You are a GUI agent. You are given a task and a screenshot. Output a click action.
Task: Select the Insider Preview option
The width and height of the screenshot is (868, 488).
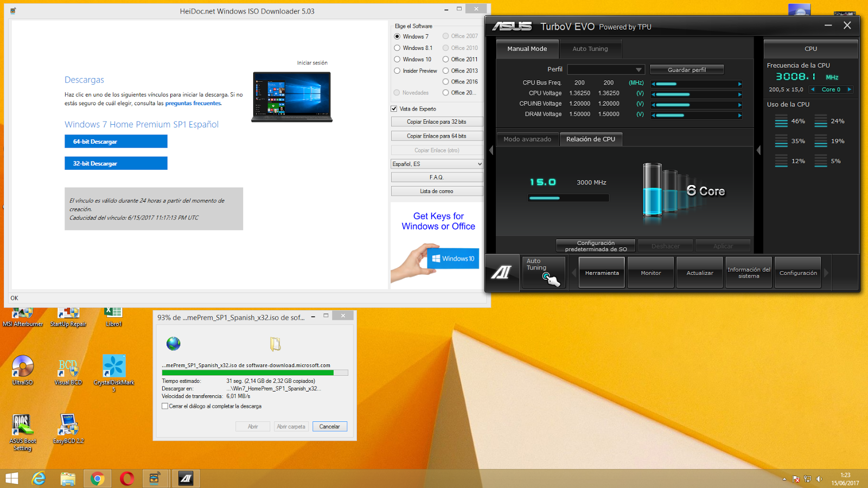coord(397,70)
